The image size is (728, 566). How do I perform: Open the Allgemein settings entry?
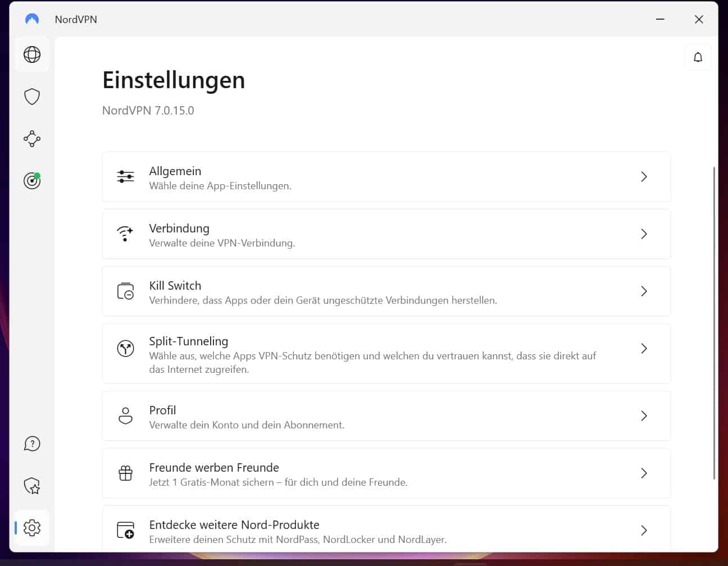pos(386,177)
